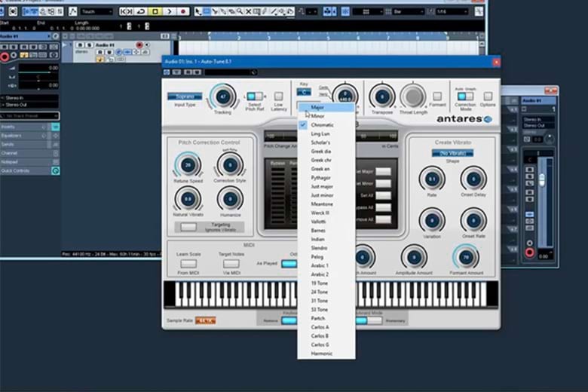Click the virtual piano keyboard in Auto-Tune

(x=331, y=295)
